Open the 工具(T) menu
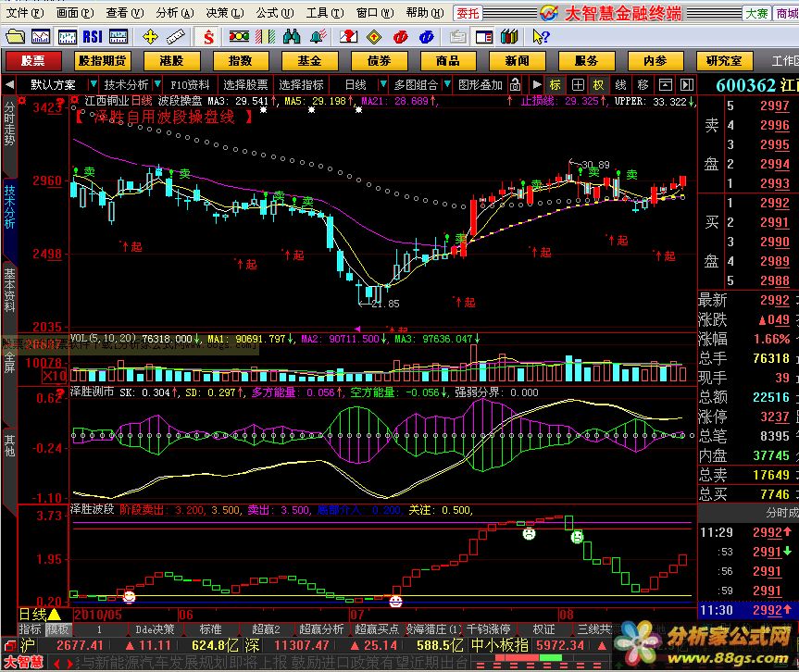Viewport: 799px width, 672px height. pos(325,13)
